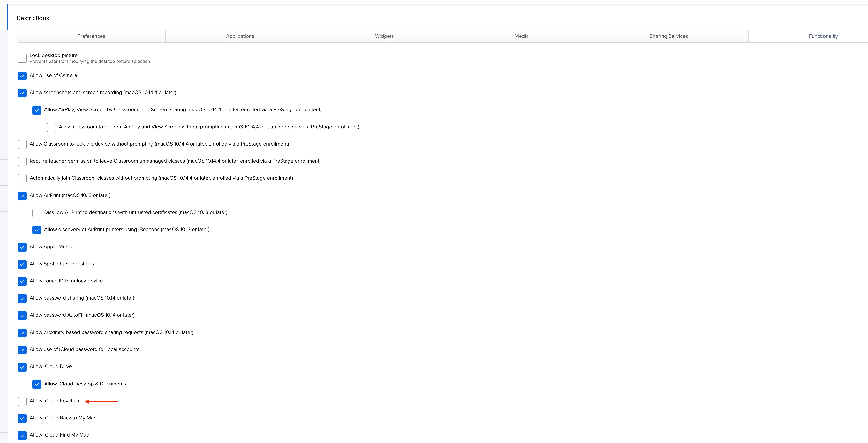
Task: Select the Functionality tab
Action: (x=823, y=36)
